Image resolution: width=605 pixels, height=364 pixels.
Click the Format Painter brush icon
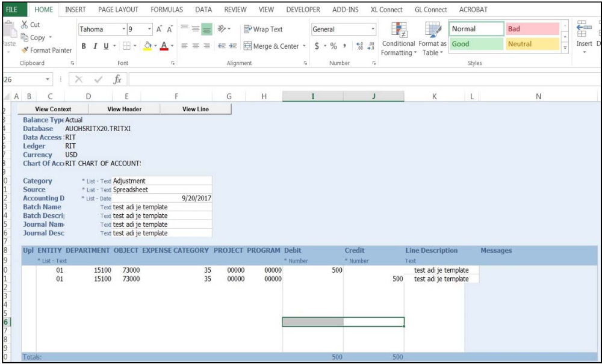pos(25,51)
